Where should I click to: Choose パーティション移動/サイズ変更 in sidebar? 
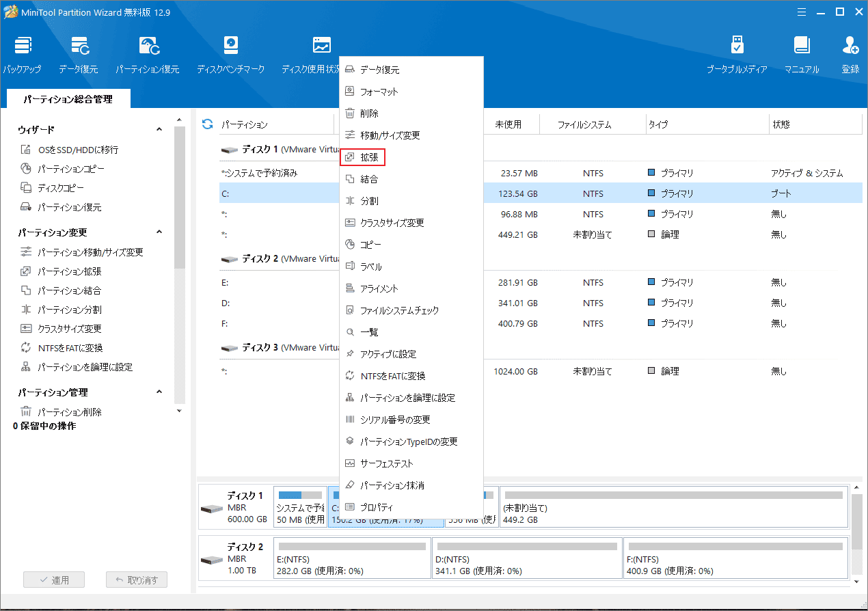(82, 252)
